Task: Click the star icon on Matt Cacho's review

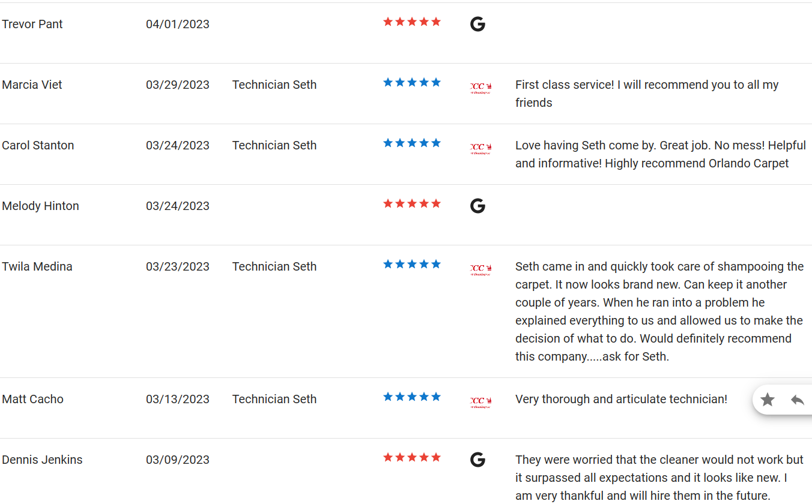Action: tap(768, 400)
